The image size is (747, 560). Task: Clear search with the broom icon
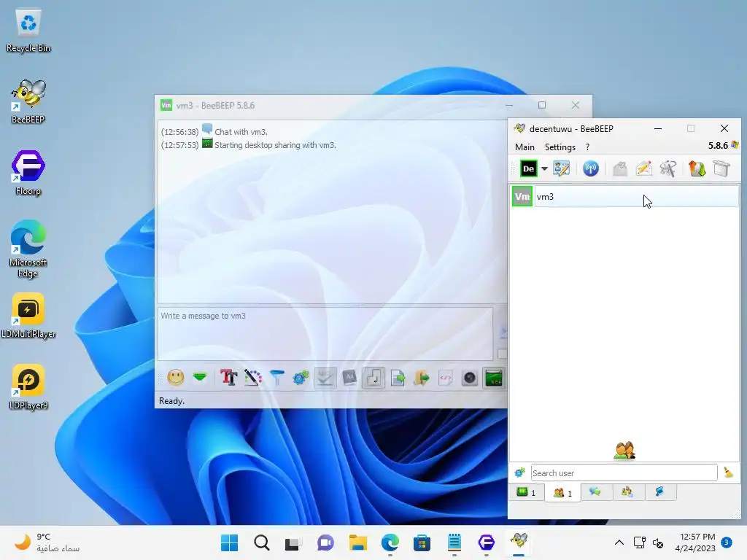click(728, 472)
